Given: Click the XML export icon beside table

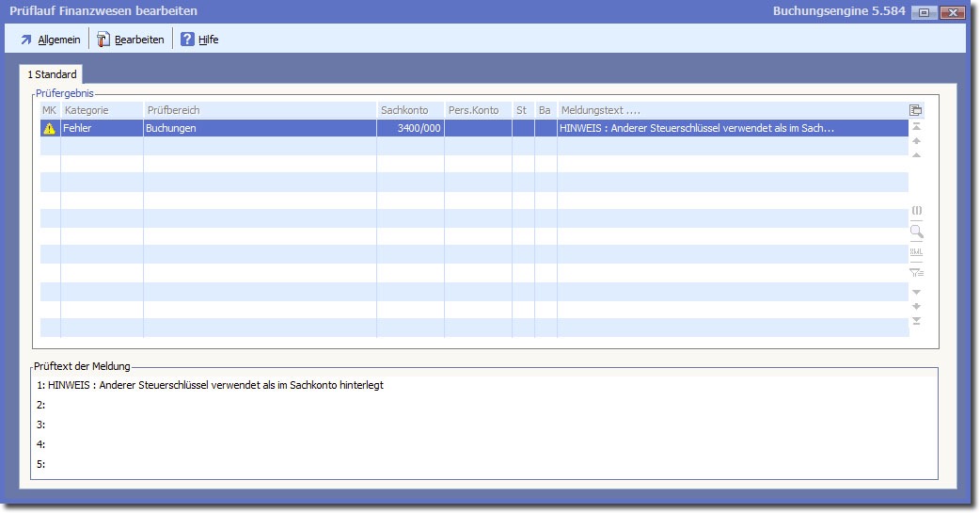Looking at the screenshot, I should click(916, 252).
